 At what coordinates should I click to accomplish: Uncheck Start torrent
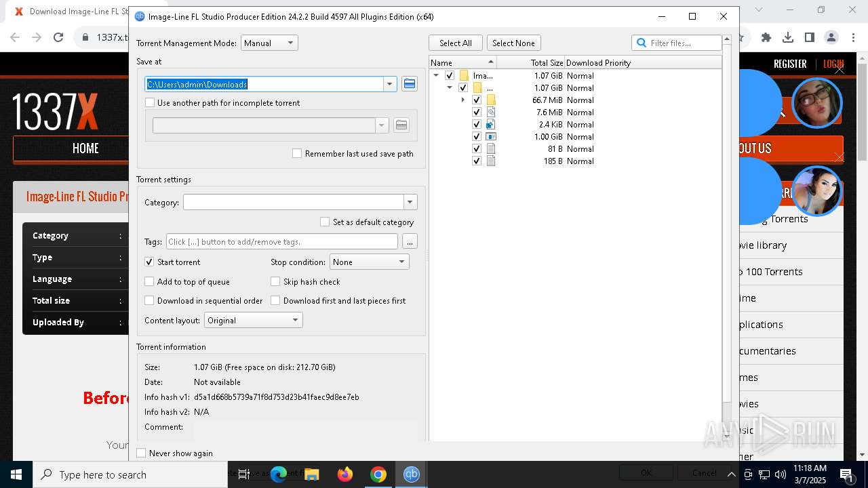[149, 262]
